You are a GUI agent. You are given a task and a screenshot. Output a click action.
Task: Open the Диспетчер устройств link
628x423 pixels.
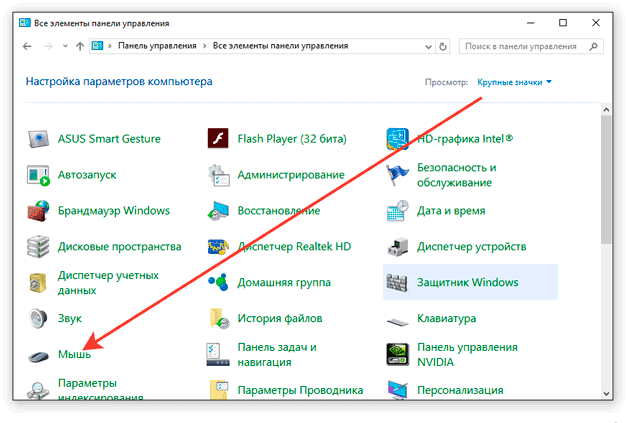471,247
